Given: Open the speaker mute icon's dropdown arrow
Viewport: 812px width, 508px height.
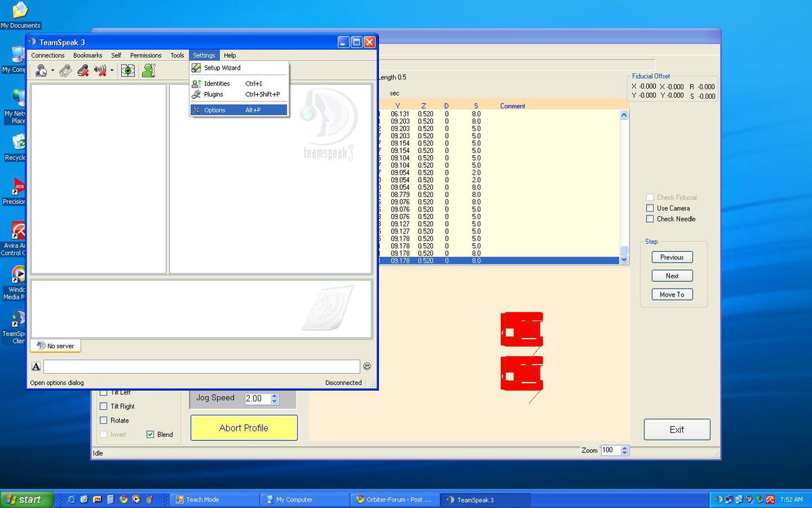Looking at the screenshot, I should [112, 71].
